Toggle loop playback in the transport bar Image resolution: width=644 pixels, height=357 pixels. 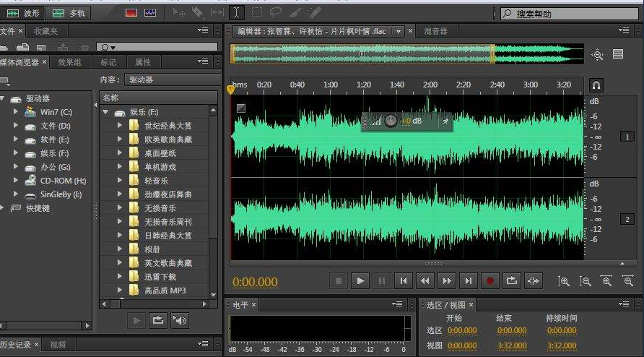[x=512, y=280]
